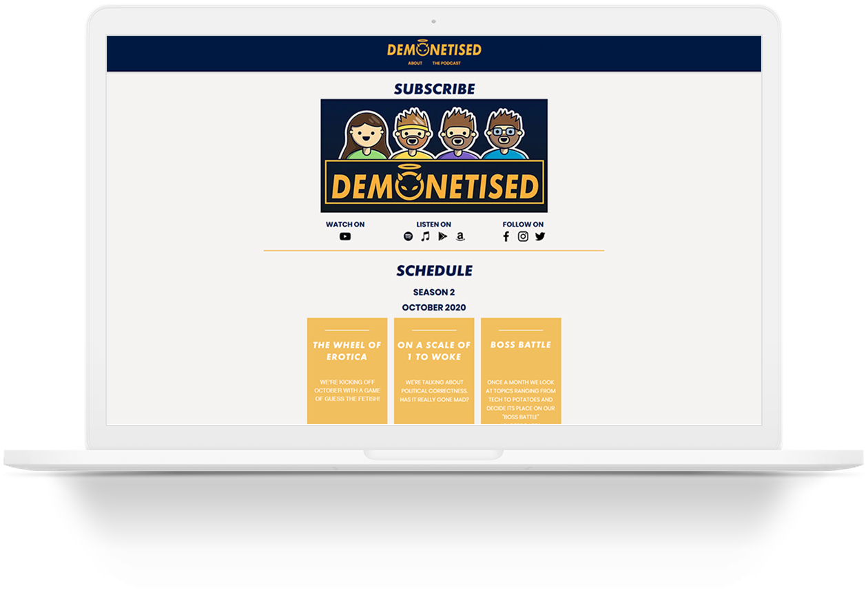Viewport: 868px width, 597px height.
Task: Select the Facebook icon under Follow On
Action: (x=506, y=235)
